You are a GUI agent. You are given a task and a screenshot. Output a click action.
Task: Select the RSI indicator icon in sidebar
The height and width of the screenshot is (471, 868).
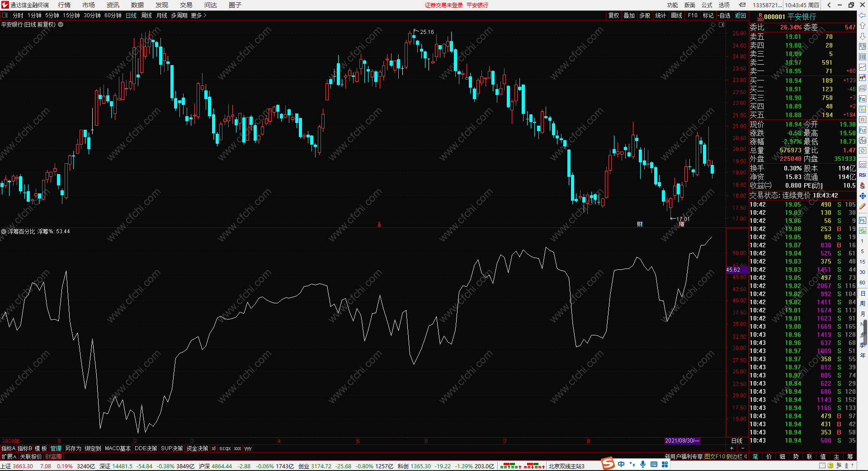tap(863, 175)
